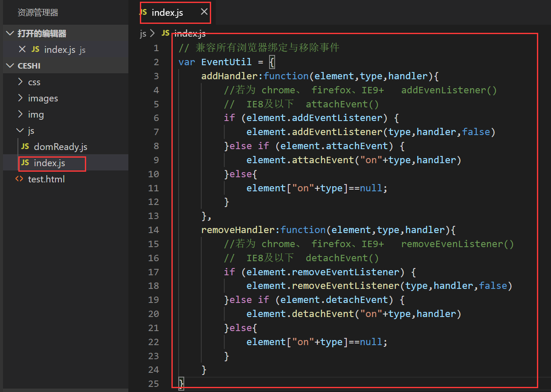Click the JS icon of explorer index.js

pyautogui.click(x=25, y=163)
